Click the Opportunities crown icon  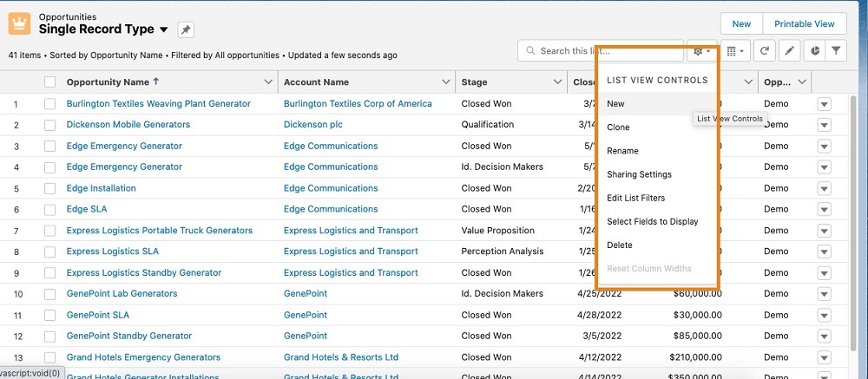pos(20,23)
